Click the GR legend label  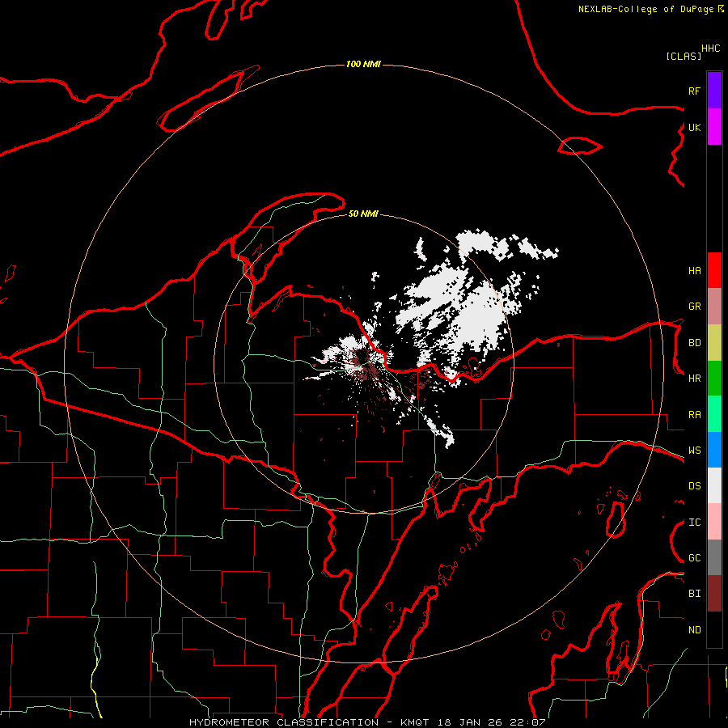pos(694,307)
